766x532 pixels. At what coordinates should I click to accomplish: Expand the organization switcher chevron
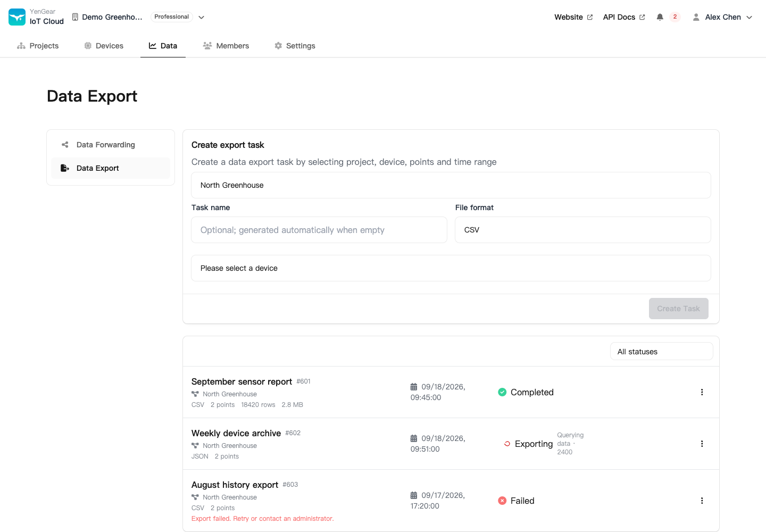point(202,17)
